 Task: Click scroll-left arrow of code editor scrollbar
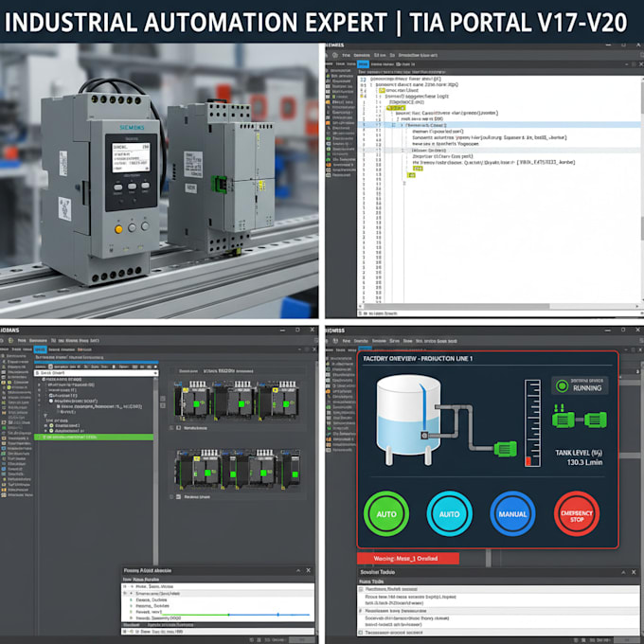pos(361,307)
